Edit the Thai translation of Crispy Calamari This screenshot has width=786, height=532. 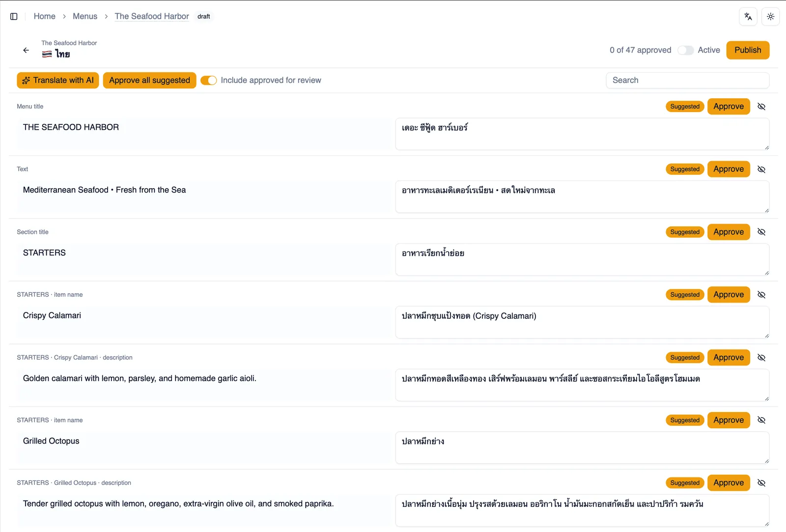click(582, 322)
